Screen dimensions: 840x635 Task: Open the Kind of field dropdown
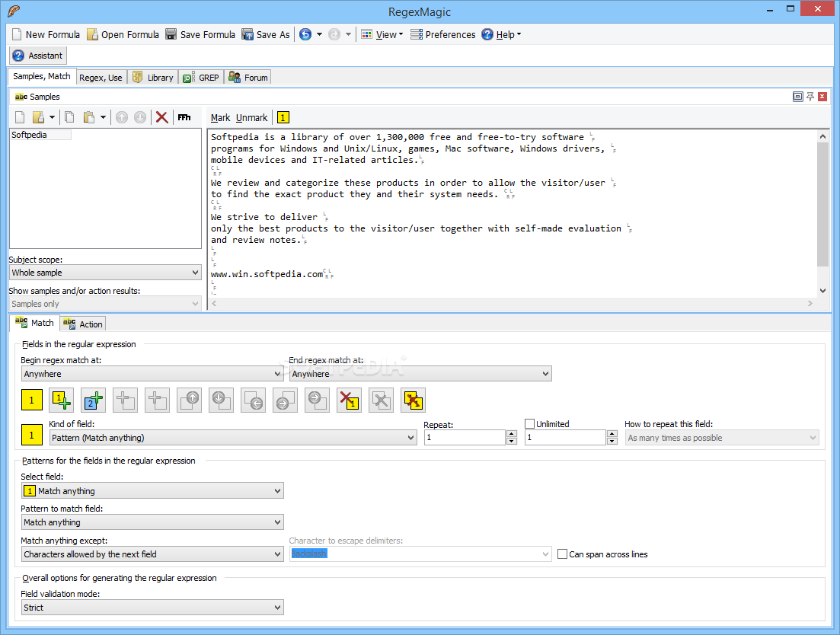pyautogui.click(x=233, y=438)
